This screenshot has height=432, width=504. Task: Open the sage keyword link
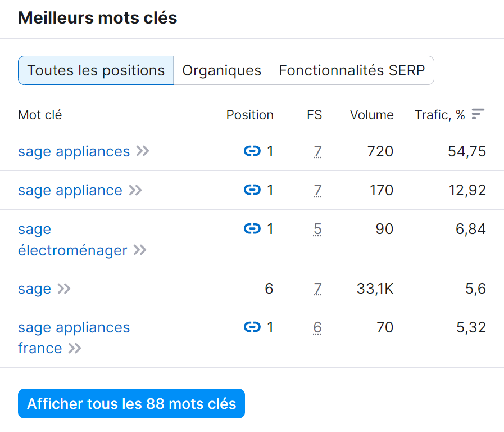pos(34,289)
